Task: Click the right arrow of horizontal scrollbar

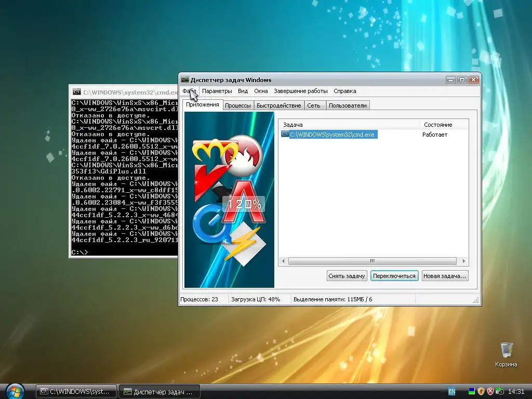Action: click(463, 261)
